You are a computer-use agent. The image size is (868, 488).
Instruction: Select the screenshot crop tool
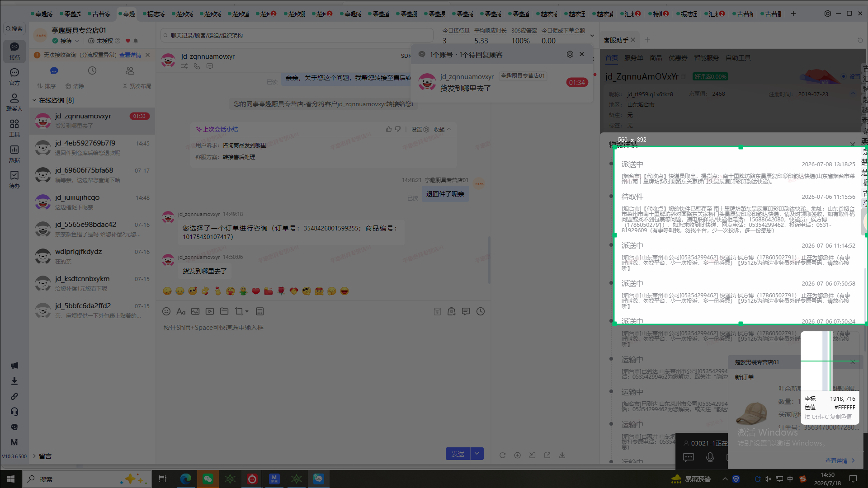pyautogui.click(x=239, y=311)
